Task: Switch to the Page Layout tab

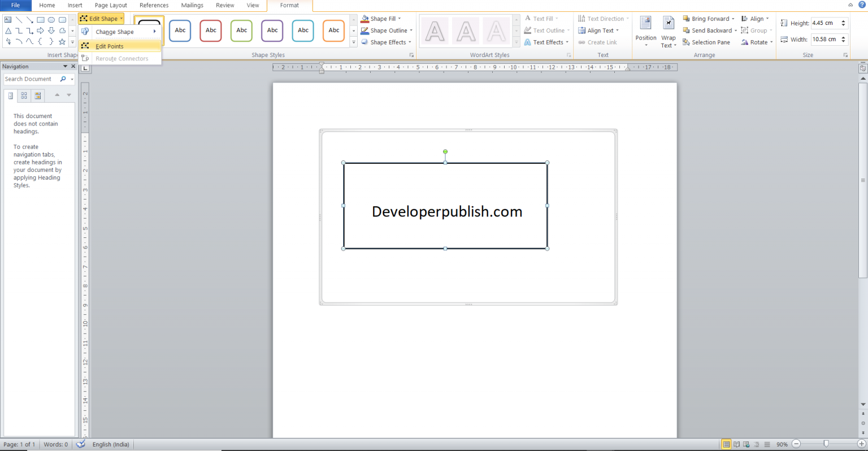Action: [x=110, y=5]
